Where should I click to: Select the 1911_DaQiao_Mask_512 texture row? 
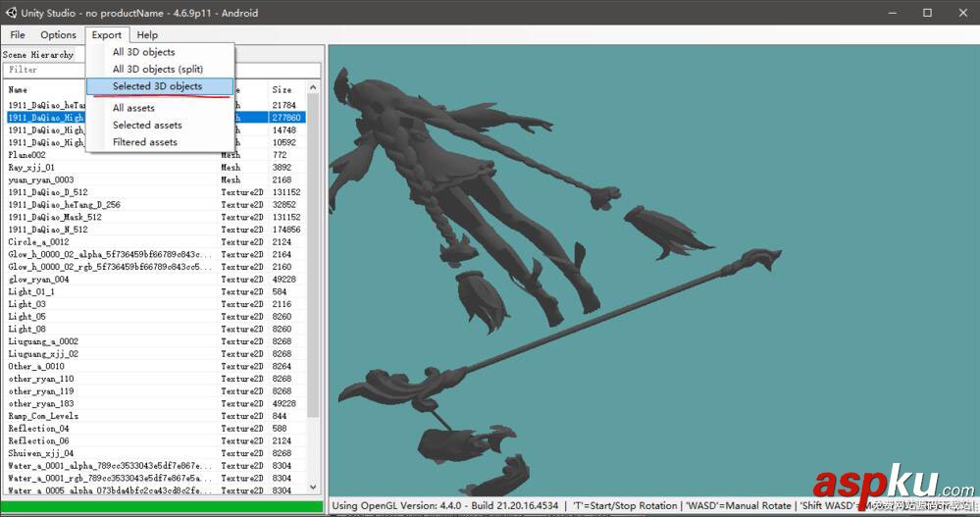pyautogui.click(x=57, y=217)
